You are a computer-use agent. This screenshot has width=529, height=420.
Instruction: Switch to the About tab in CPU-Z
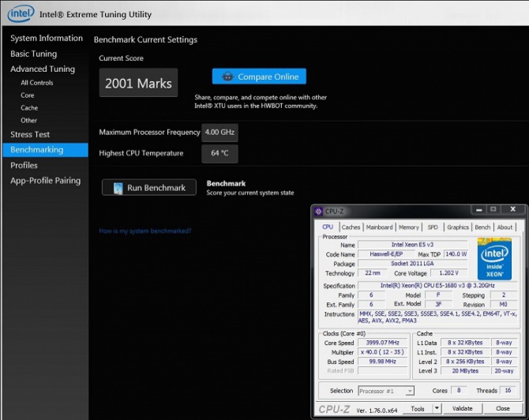[x=505, y=227]
